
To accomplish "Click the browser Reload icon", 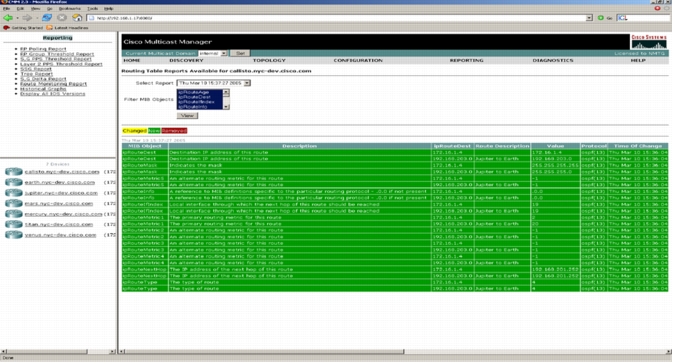I will (47, 18).
